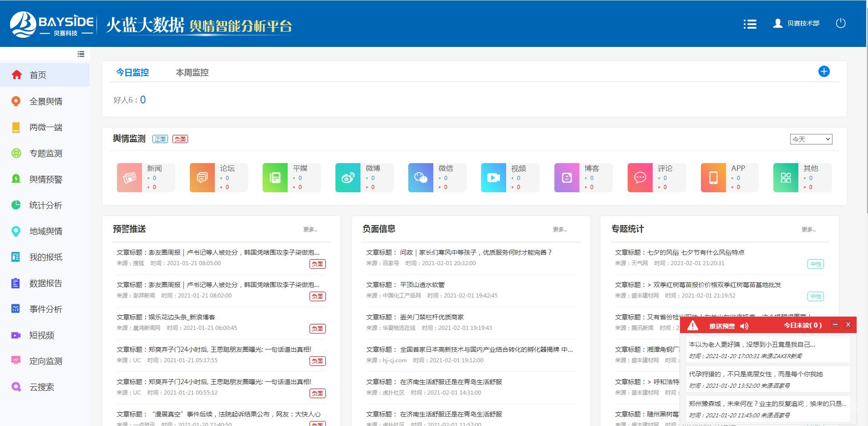
Task: Close the 推送预警 popup
Action: tap(848, 324)
